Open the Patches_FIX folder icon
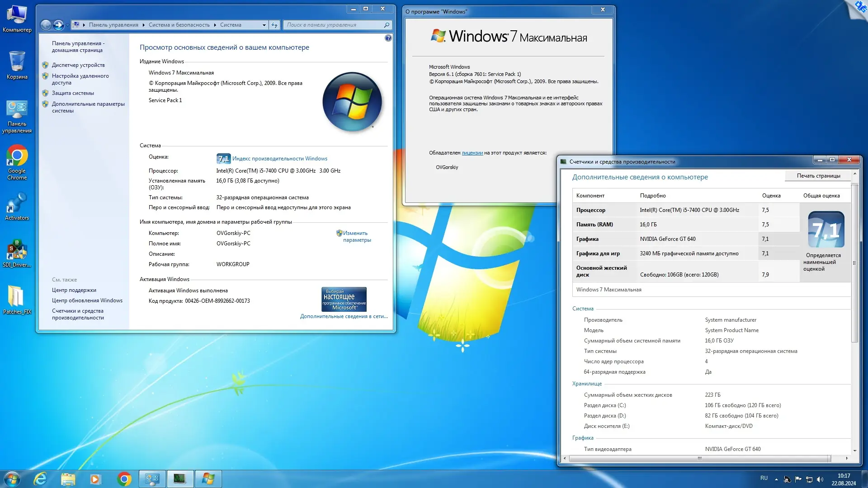 pos(17,297)
